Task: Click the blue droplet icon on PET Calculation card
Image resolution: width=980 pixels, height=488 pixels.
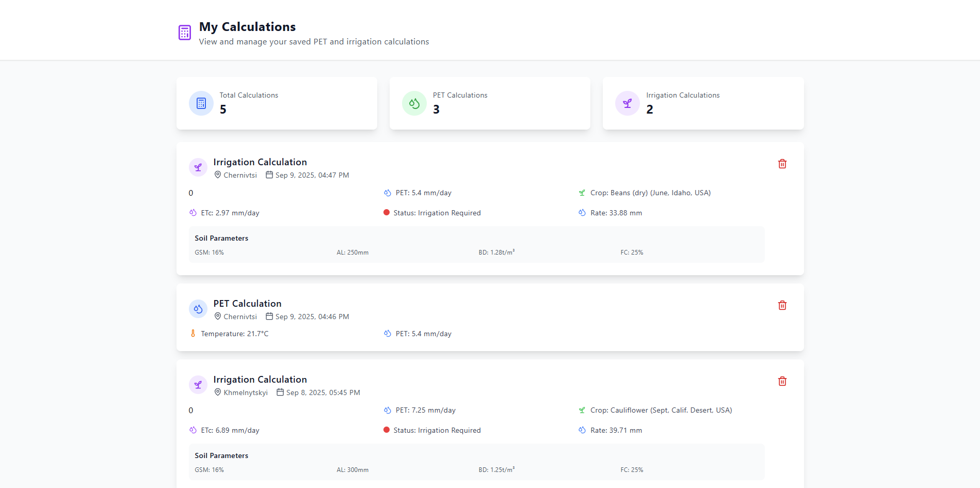Action: click(198, 309)
